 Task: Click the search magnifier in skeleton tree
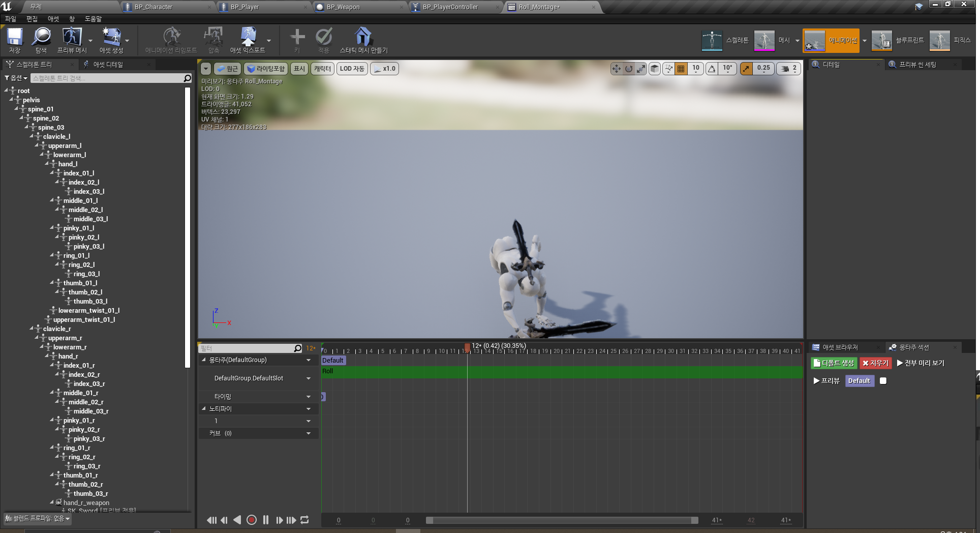[187, 78]
